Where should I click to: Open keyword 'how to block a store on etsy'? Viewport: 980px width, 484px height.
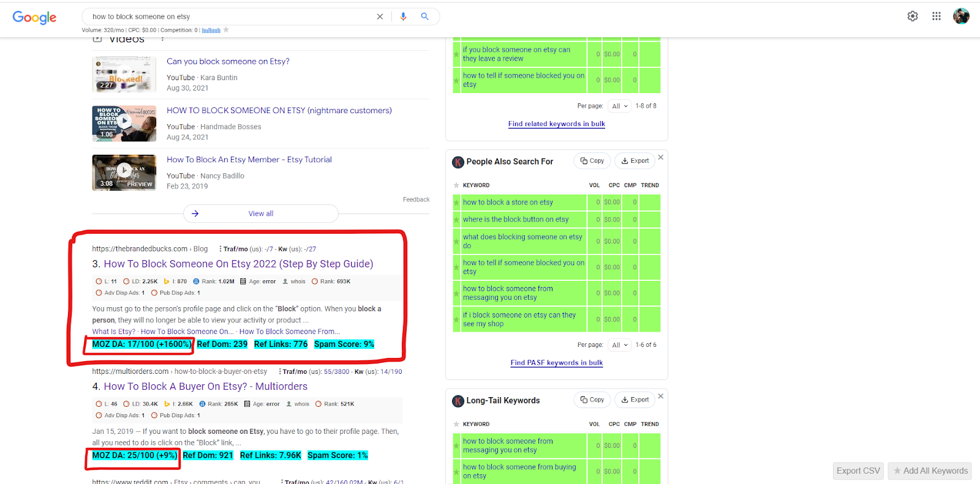click(508, 203)
